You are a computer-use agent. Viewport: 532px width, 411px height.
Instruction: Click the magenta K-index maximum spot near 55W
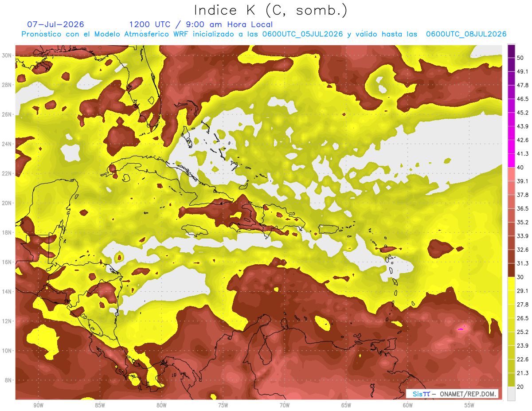point(461,329)
